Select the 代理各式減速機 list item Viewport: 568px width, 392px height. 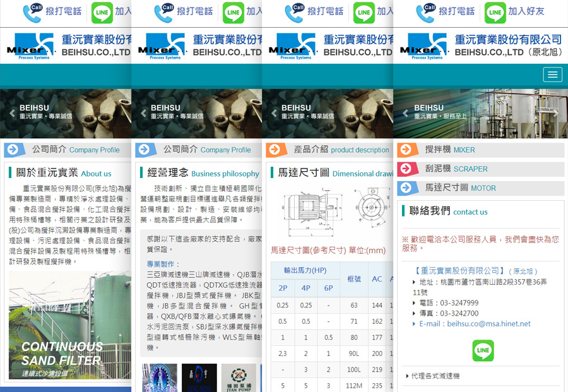point(435,376)
